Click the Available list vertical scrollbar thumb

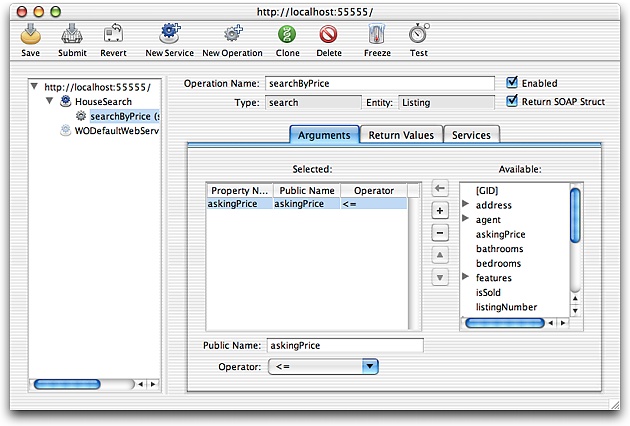[x=575, y=215]
